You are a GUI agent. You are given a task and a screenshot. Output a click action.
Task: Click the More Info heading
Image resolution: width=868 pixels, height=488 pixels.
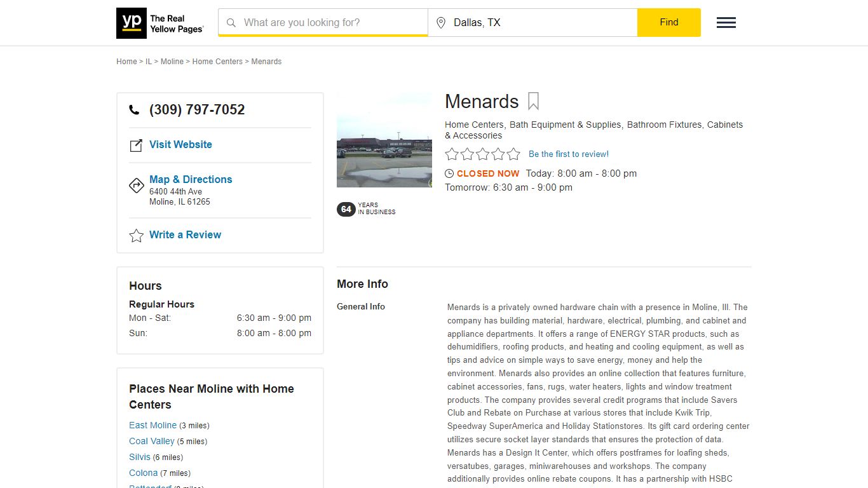pos(362,284)
